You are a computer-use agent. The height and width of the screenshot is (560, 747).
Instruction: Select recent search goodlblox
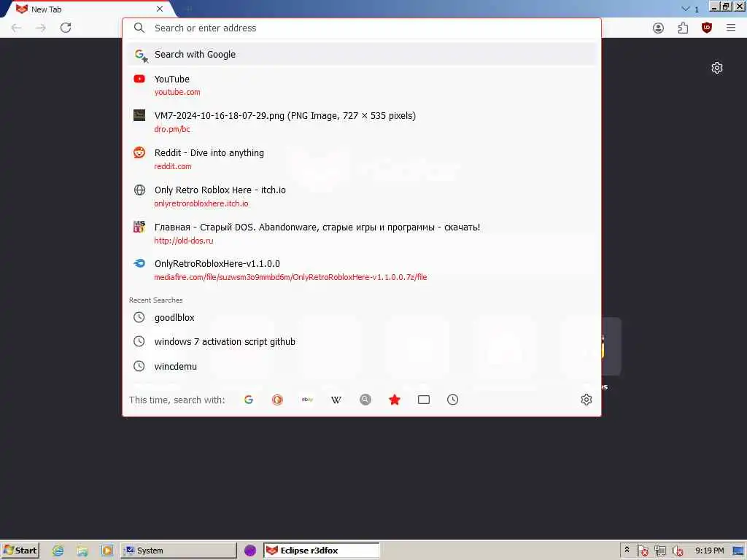tap(362, 317)
